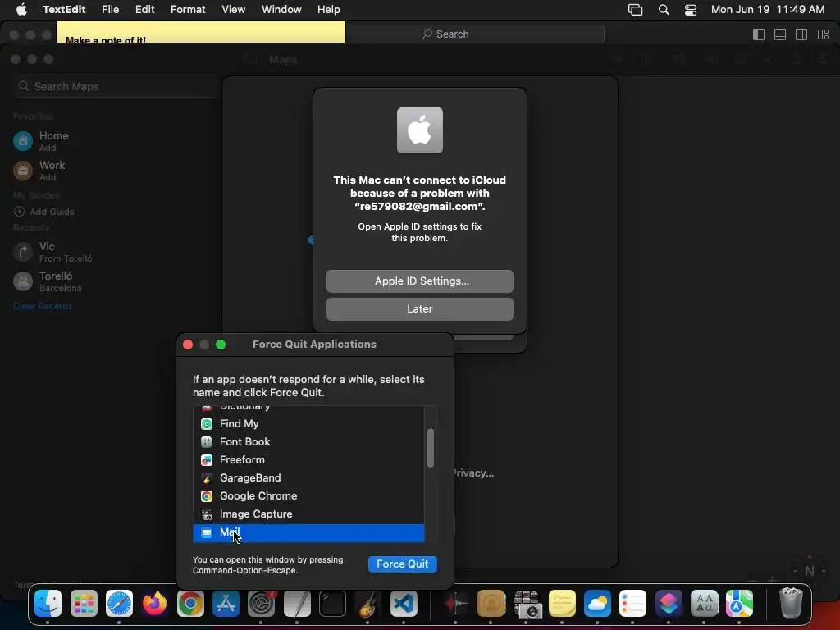
Task: Open Voice Memos waveform Dock icon
Action: coord(455,604)
